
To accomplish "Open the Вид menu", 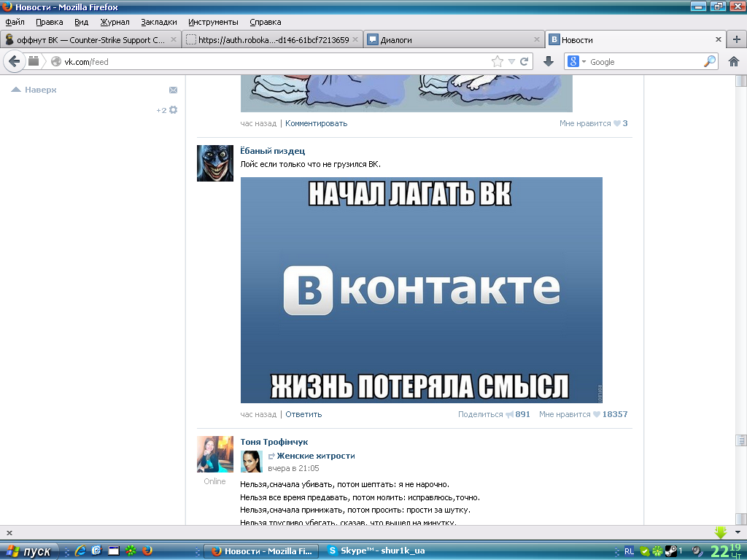I will [x=82, y=22].
